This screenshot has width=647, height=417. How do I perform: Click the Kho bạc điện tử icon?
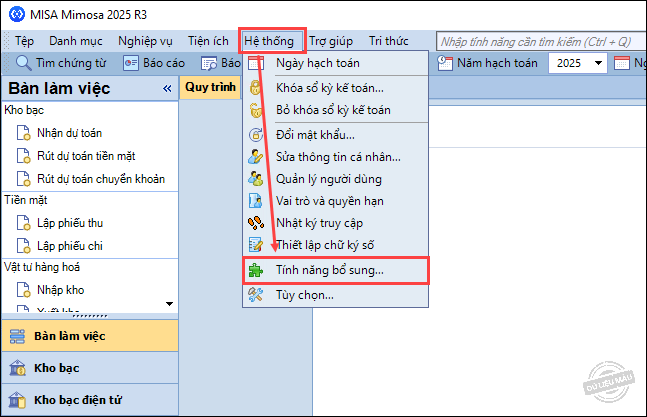[17, 400]
